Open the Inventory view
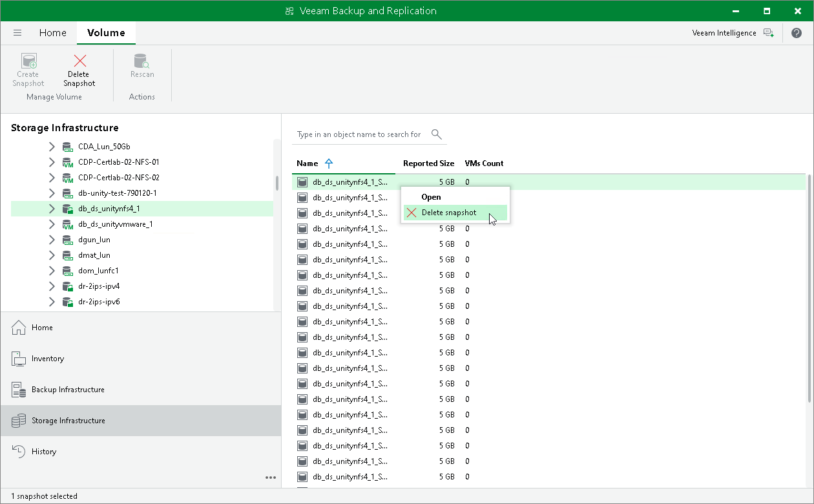This screenshot has height=504, width=814. click(141, 359)
